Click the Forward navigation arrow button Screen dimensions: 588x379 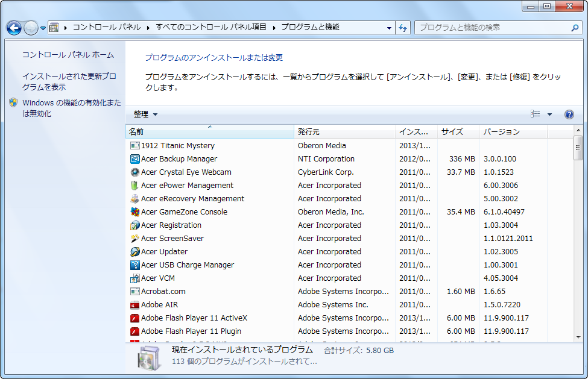[x=31, y=28]
